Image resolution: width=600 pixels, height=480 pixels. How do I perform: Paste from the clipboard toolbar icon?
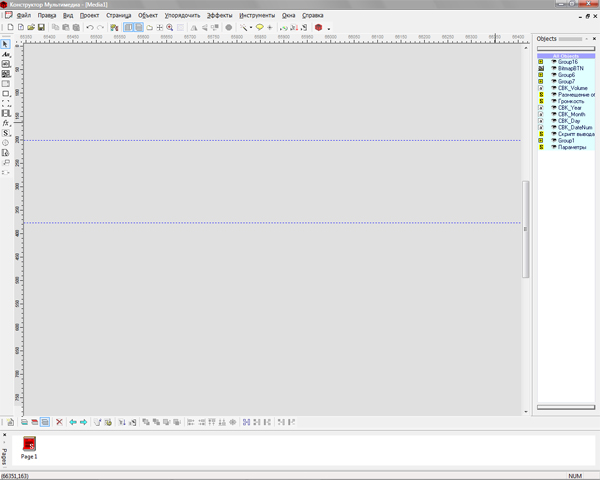66,27
